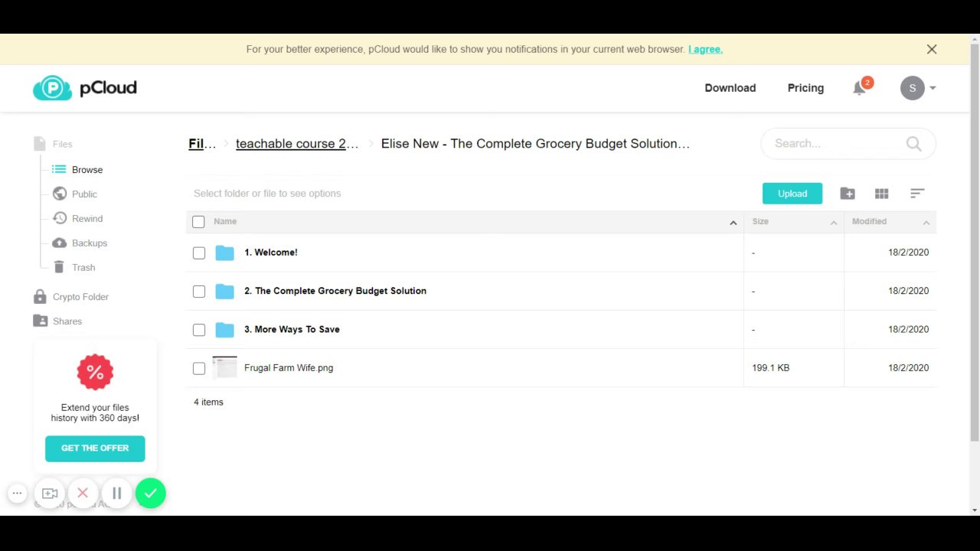Image resolution: width=980 pixels, height=551 pixels.
Task: Open the notifications bell
Action: click(x=859, y=88)
